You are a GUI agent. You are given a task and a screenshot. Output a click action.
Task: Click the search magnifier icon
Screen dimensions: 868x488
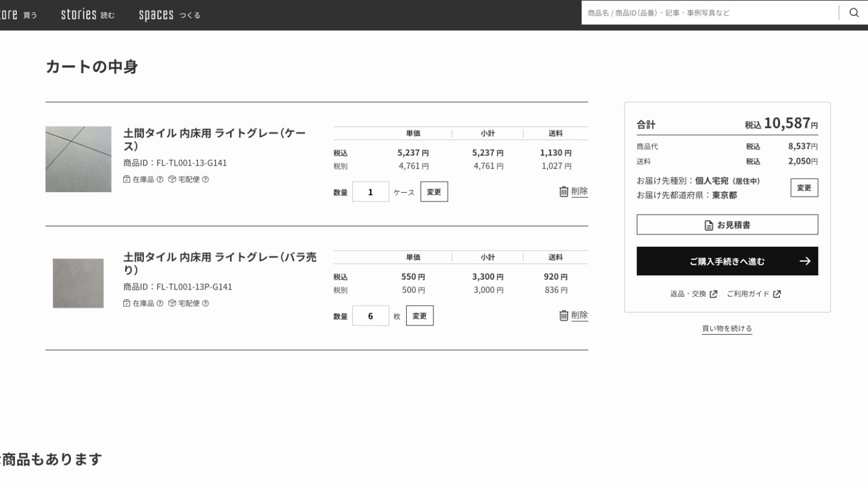(x=854, y=12)
